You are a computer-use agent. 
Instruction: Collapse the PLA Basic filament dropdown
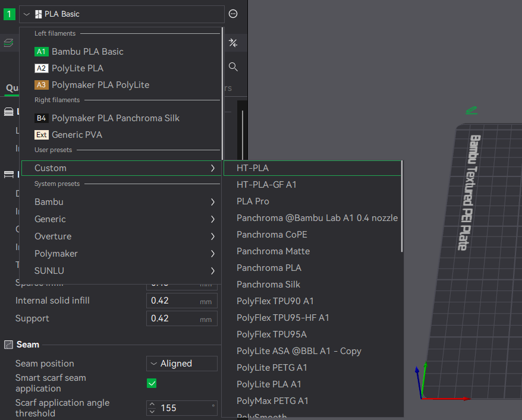[27, 14]
